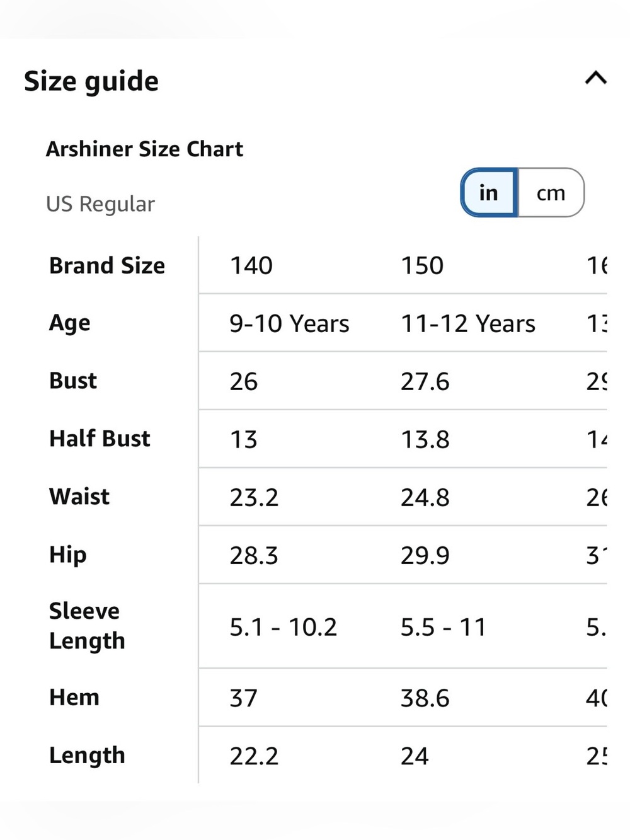The width and height of the screenshot is (630, 840).
Task: Switch units to cm
Action: 551,193
